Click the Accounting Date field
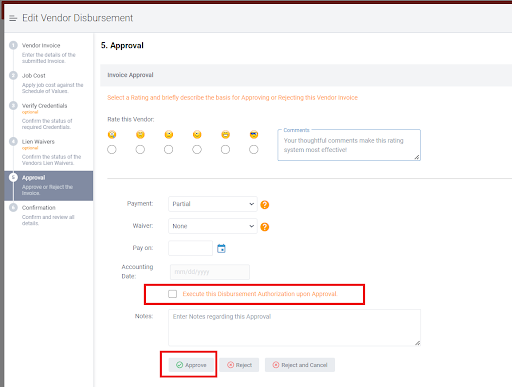The height and width of the screenshot is (387, 512). (210, 272)
